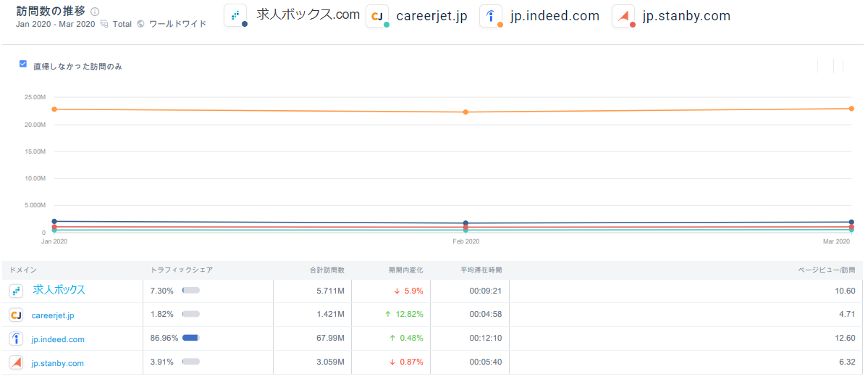Click the 5.711M total visits value
The height and width of the screenshot is (382, 868).
coord(329,291)
